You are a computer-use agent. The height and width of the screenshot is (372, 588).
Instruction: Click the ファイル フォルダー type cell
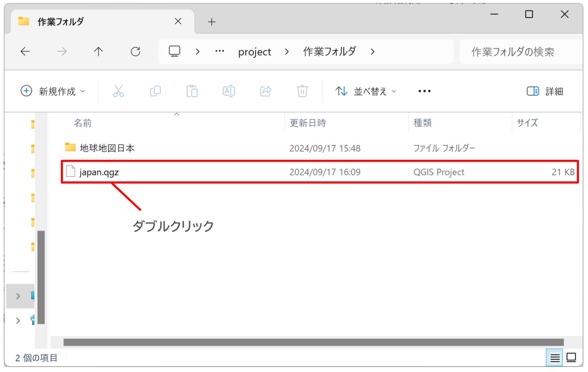pos(444,148)
